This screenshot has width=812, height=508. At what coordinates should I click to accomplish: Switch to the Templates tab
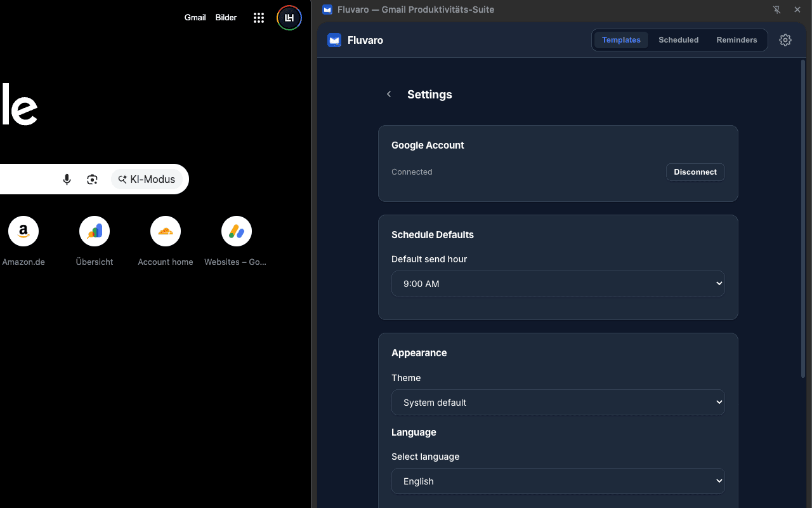[621, 40]
